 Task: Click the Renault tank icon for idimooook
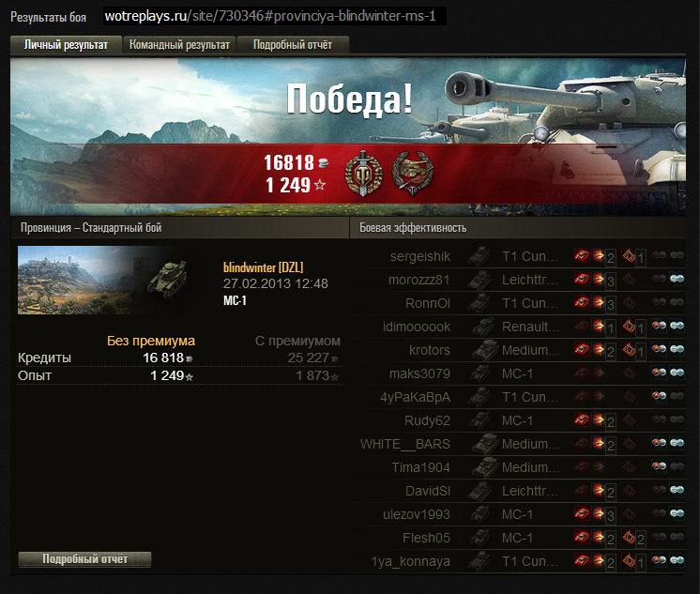click(484, 327)
